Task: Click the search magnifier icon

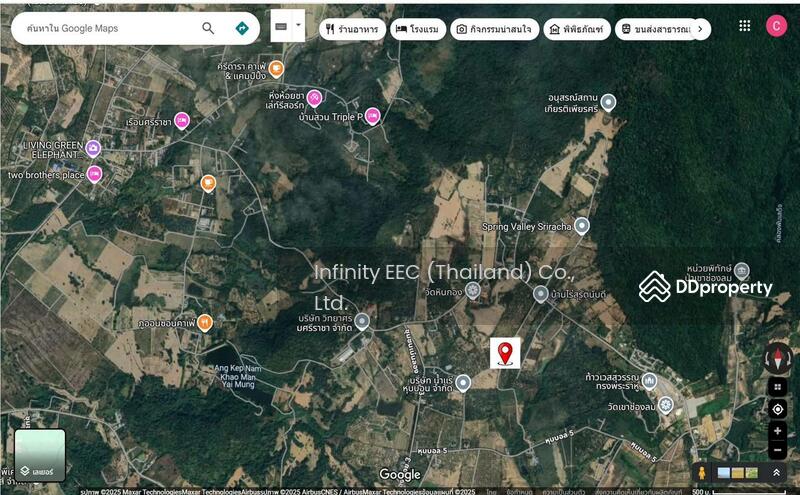Action: [x=208, y=28]
